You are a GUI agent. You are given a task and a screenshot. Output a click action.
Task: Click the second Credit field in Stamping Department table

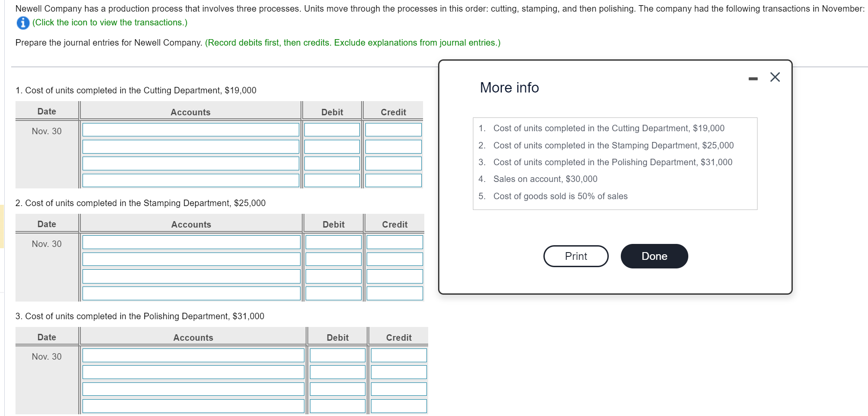[x=394, y=259]
